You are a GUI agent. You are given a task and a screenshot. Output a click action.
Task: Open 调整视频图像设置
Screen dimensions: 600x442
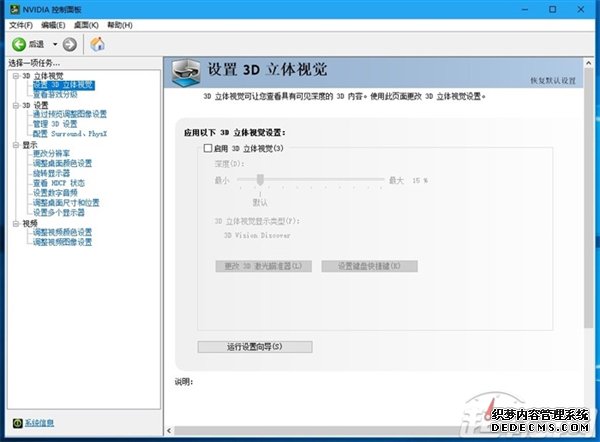(62, 242)
